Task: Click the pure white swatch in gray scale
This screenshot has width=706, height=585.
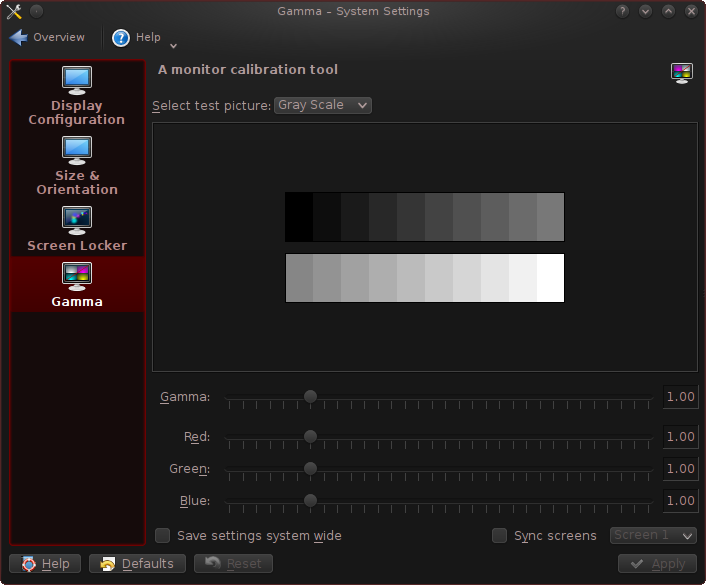Action: (x=550, y=278)
